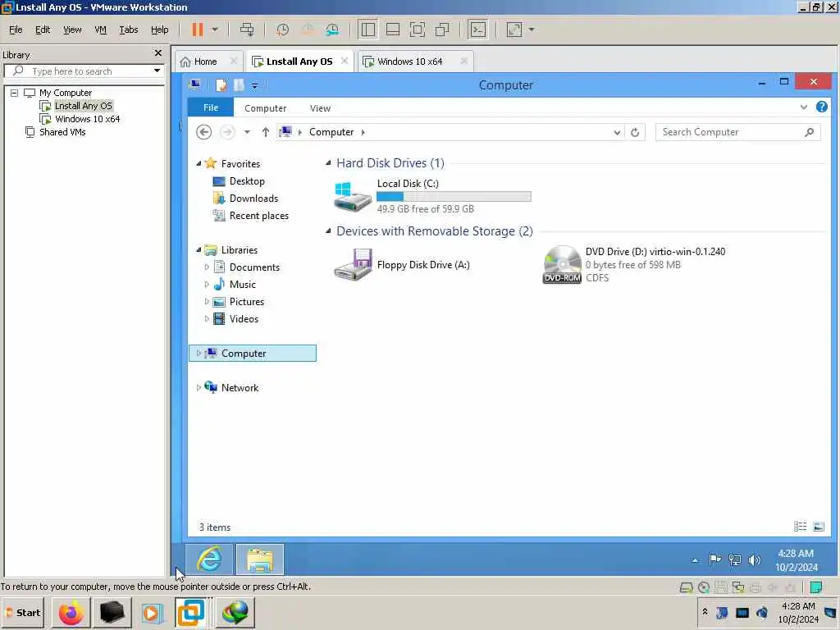The image size is (840, 630).
Task: Toggle the thumbnail bar view icon
Action: pos(393,30)
